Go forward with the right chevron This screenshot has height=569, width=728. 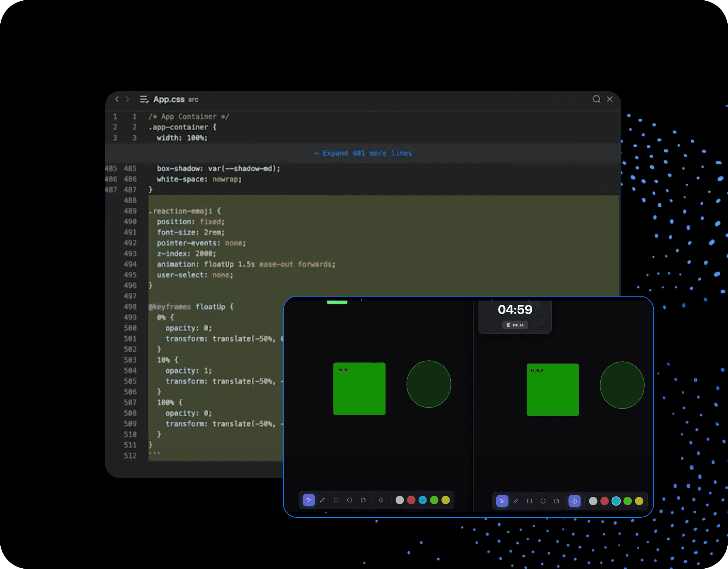[x=128, y=99]
